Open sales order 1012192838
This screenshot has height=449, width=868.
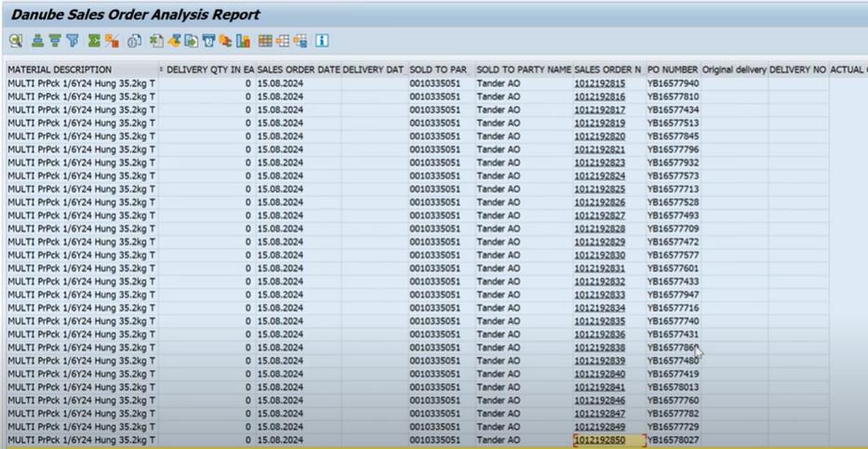[x=599, y=348]
